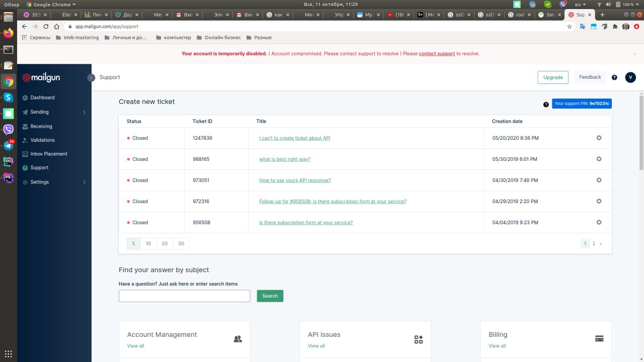Open settings gear for ticket 973051
The image size is (644, 362).
click(x=599, y=180)
